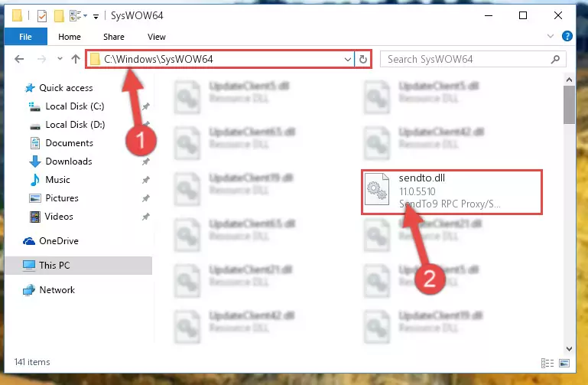Go up one folder level arrow

[x=76, y=59]
